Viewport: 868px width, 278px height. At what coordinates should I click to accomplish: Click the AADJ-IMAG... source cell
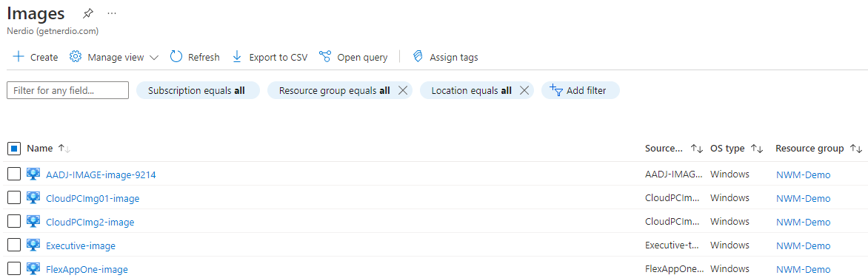pos(674,174)
